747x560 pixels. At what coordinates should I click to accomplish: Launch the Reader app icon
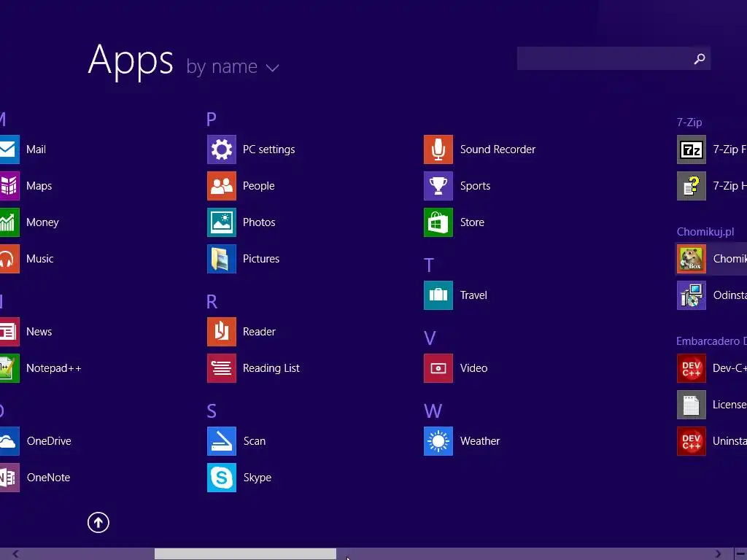pos(222,332)
